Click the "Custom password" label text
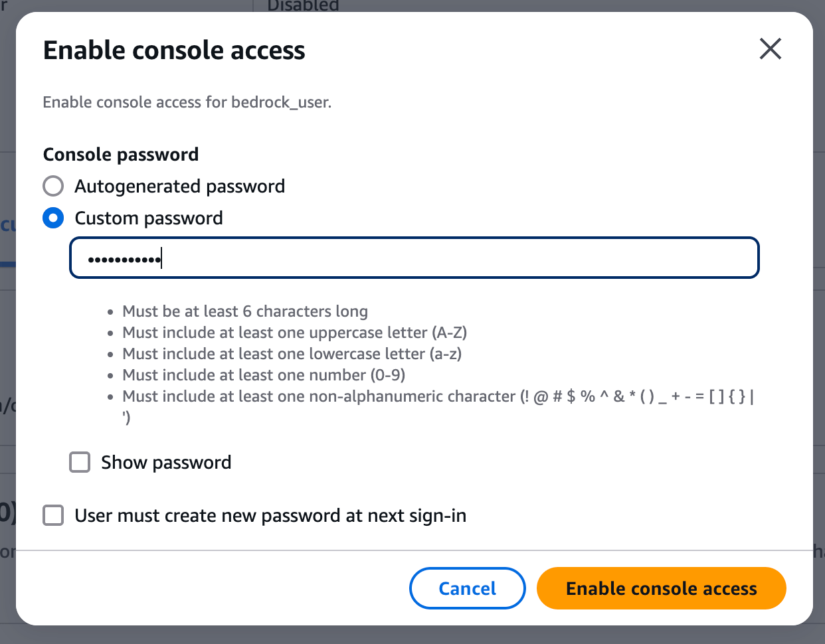This screenshot has width=825, height=644. coord(149,218)
